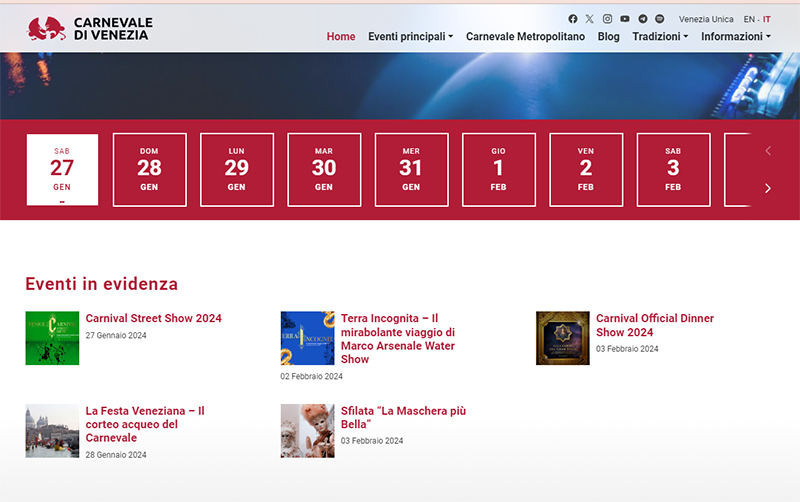The width and height of the screenshot is (800, 502).
Task: Click the blue Terra Incognita thumbnail
Action: click(x=307, y=338)
